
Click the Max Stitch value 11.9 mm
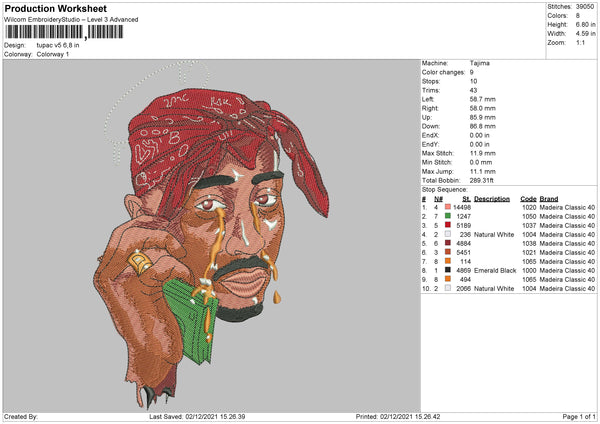(483, 153)
